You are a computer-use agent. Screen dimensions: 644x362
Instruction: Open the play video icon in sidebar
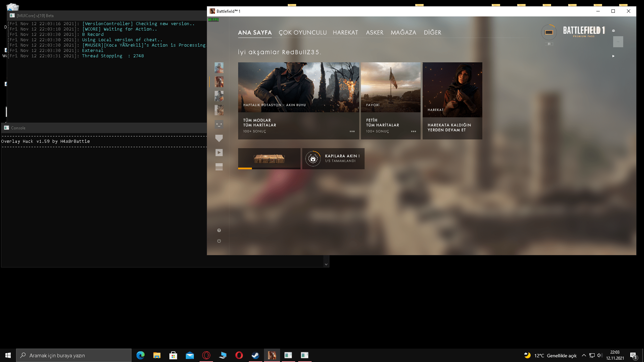tap(219, 153)
